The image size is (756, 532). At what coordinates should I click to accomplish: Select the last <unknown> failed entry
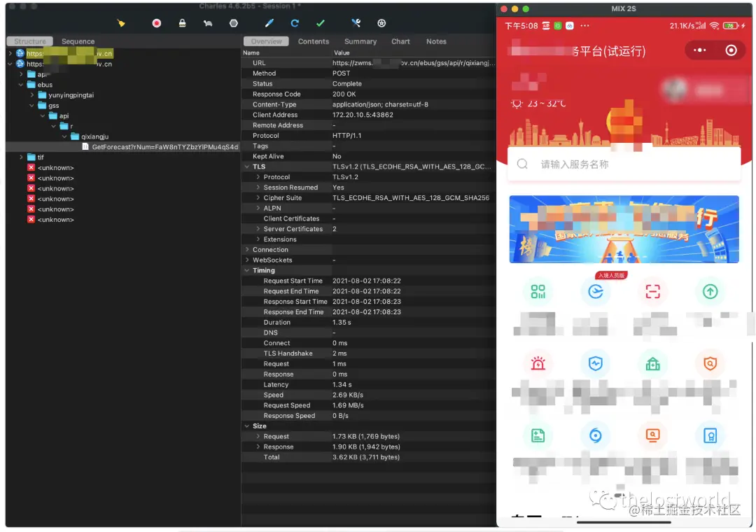click(50, 220)
